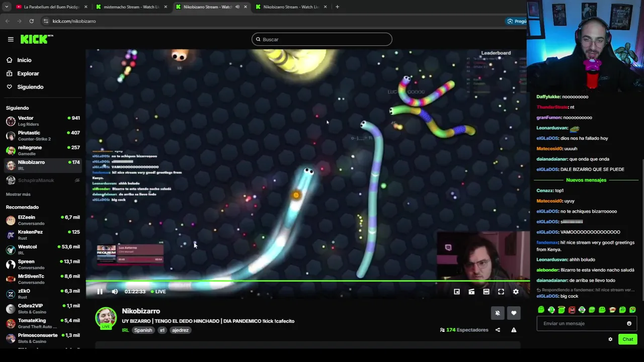Click Nikobizarro streamer avatar
This screenshot has height=362, width=644.
pos(106,318)
